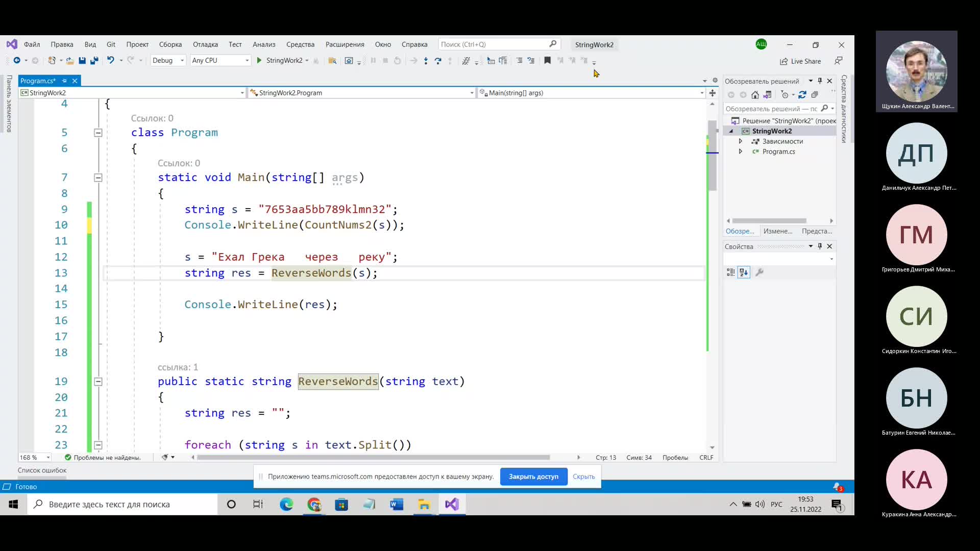Collapse the ReverseWords method block
The height and width of the screenshot is (551, 980).
pyautogui.click(x=98, y=382)
